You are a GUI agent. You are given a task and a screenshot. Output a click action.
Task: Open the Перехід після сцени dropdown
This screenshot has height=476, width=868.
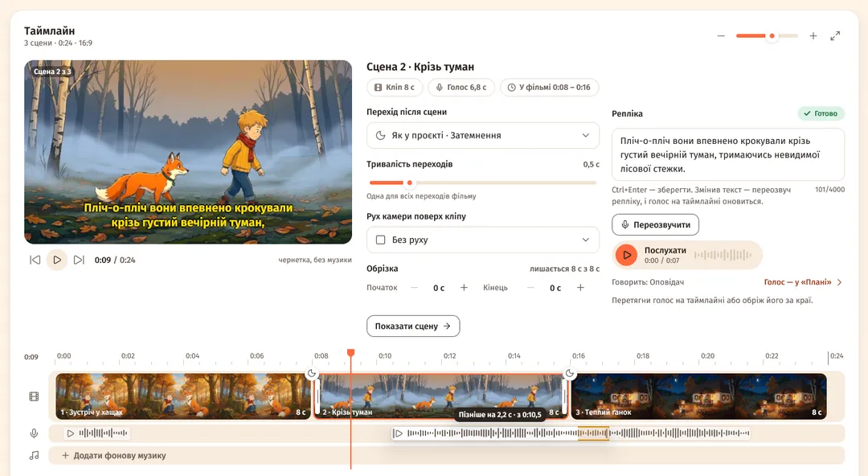483,135
